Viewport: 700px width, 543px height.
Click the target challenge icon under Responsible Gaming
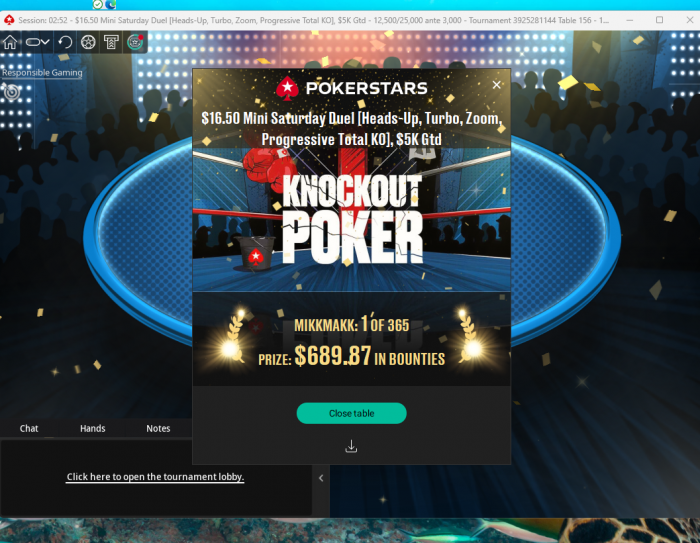point(12,92)
